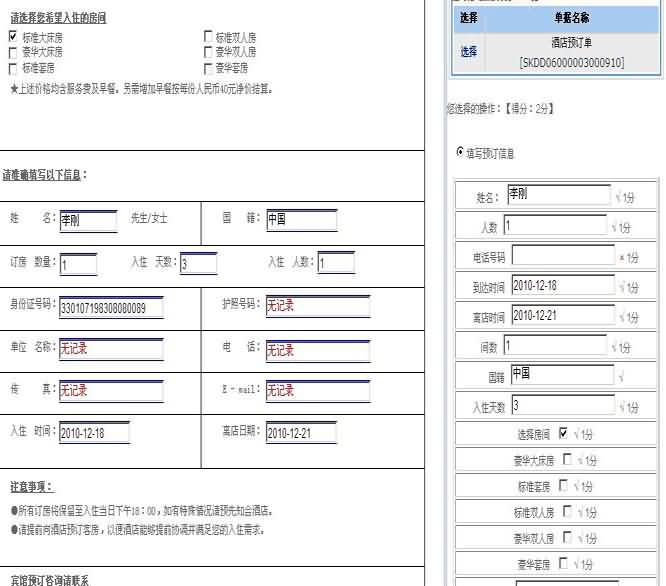Select the 填写预订信息 radio button
666x586 pixels.
[460, 152]
